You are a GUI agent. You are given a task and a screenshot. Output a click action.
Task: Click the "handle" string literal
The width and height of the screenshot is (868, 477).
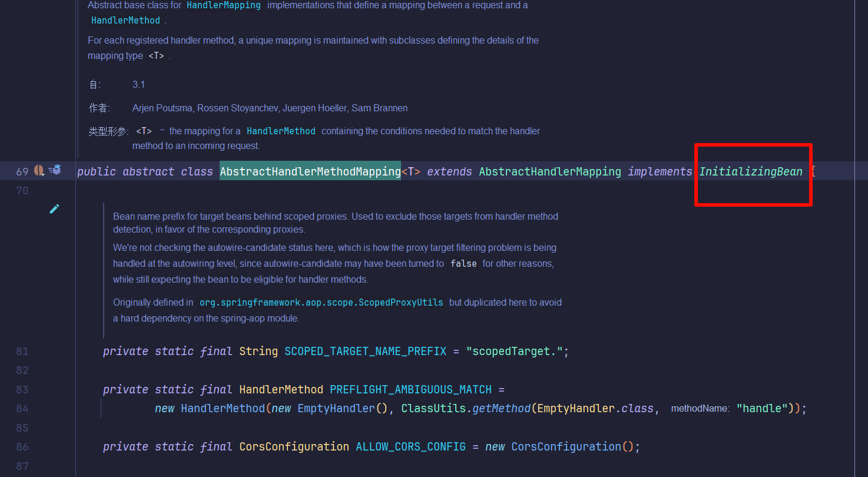[761, 409]
